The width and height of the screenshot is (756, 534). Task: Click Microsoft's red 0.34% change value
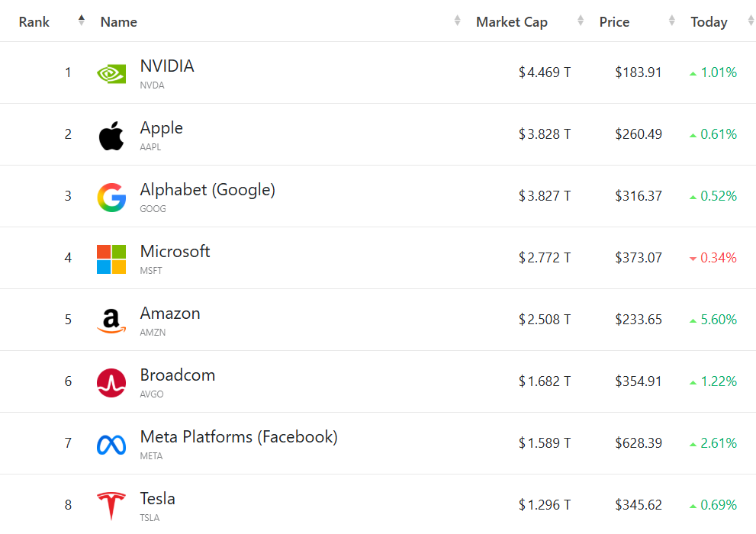point(718,258)
